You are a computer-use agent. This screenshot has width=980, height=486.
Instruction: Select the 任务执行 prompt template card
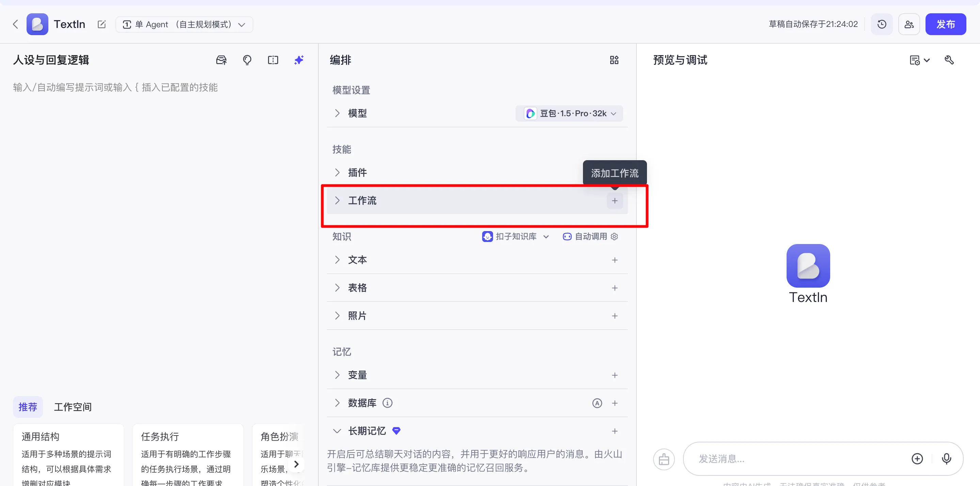point(188,455)
